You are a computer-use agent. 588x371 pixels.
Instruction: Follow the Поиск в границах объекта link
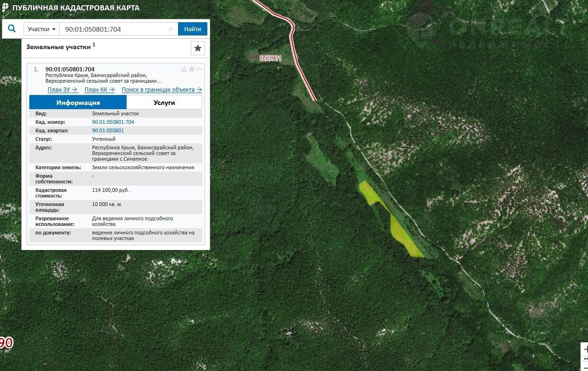point(162,90)
